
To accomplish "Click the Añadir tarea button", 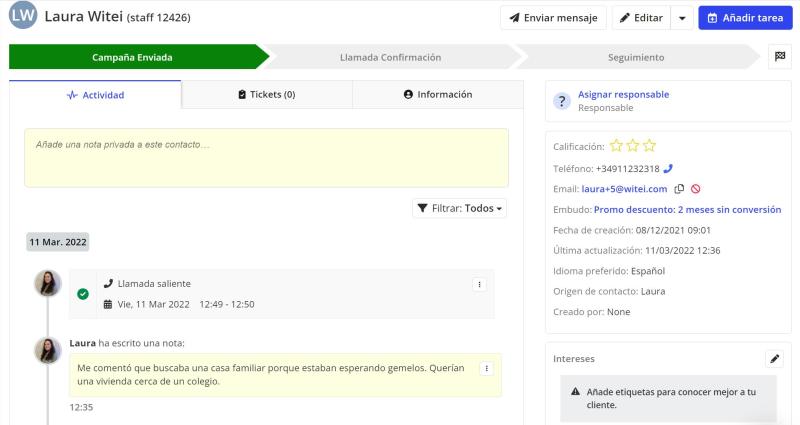I will 745,18.
